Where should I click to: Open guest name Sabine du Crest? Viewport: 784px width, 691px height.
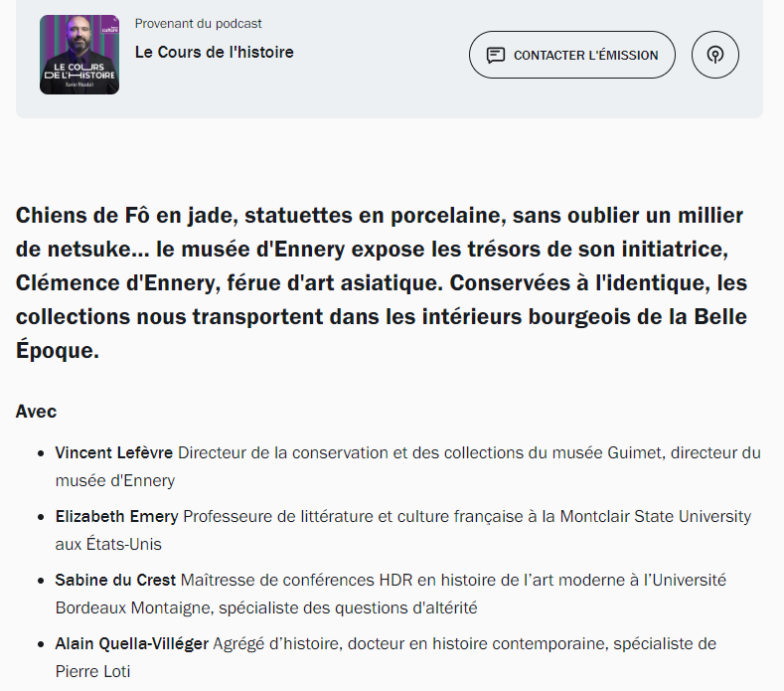coord(115,580)
